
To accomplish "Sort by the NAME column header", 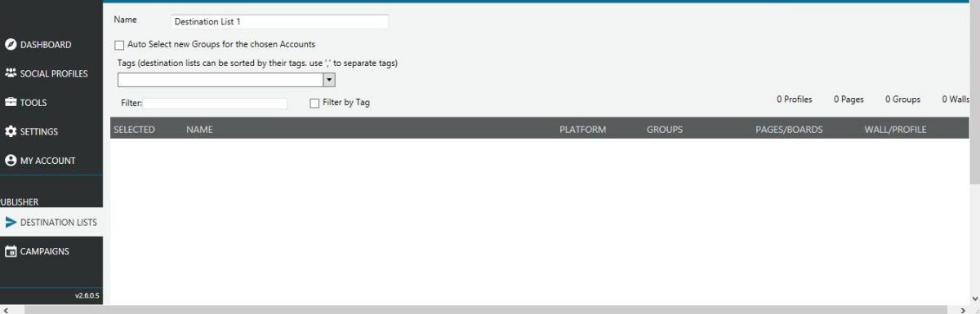I will pyautogui.click(x=199, y=130).
